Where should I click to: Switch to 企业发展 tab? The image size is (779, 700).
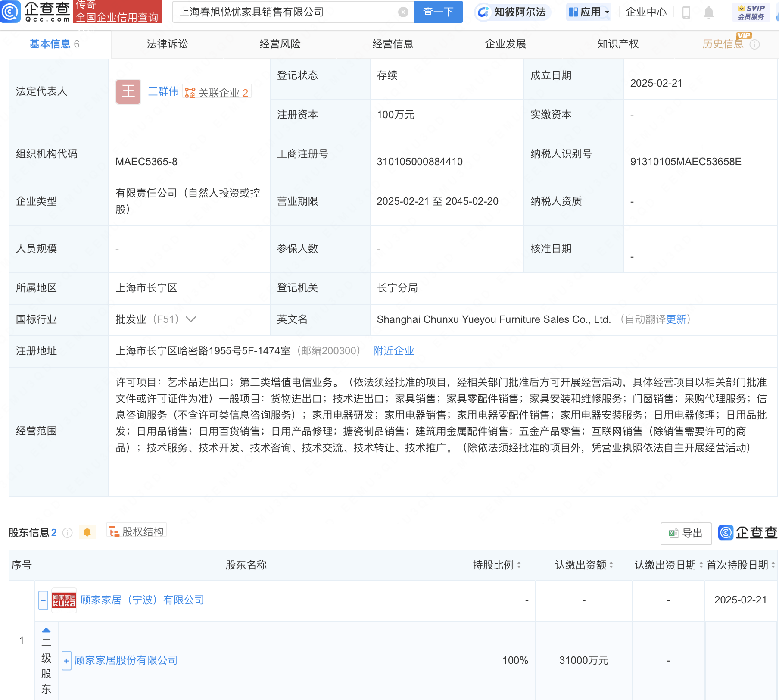(505, 44)
